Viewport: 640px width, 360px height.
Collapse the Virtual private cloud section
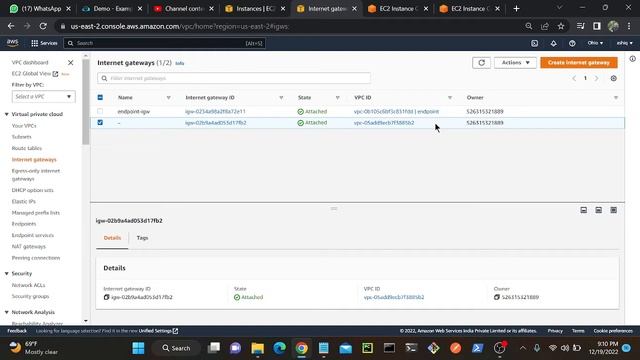[x=7, y=114]
